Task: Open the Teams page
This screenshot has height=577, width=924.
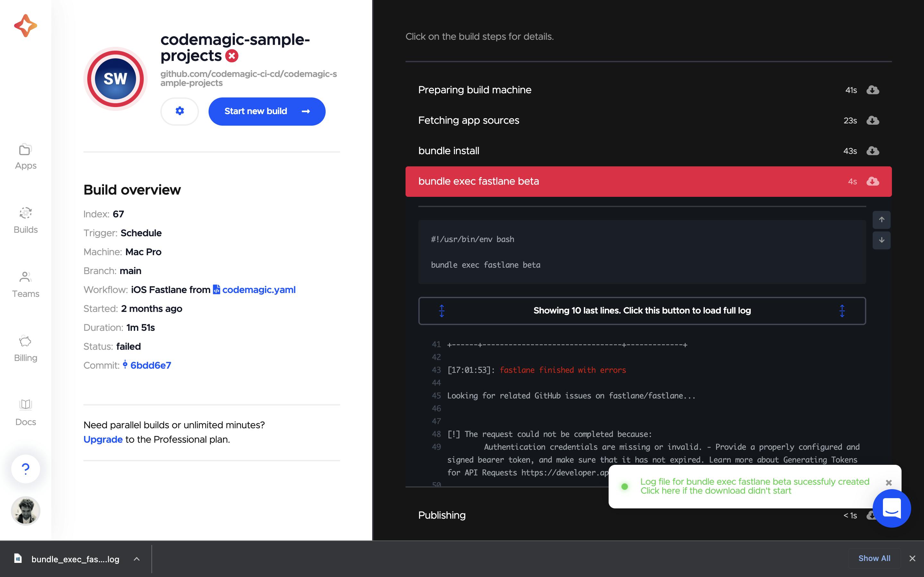Action: point(26,285)
